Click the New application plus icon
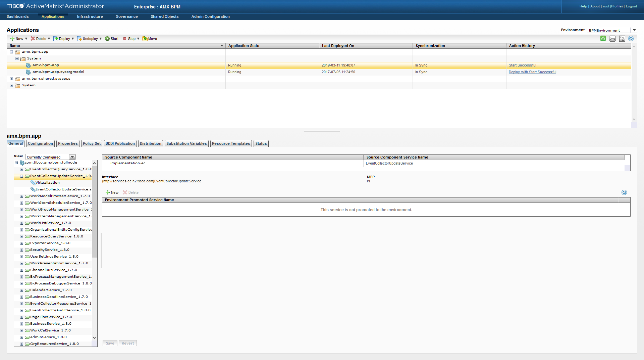This screenshot has width=644, height=360. tap(12, 39)
